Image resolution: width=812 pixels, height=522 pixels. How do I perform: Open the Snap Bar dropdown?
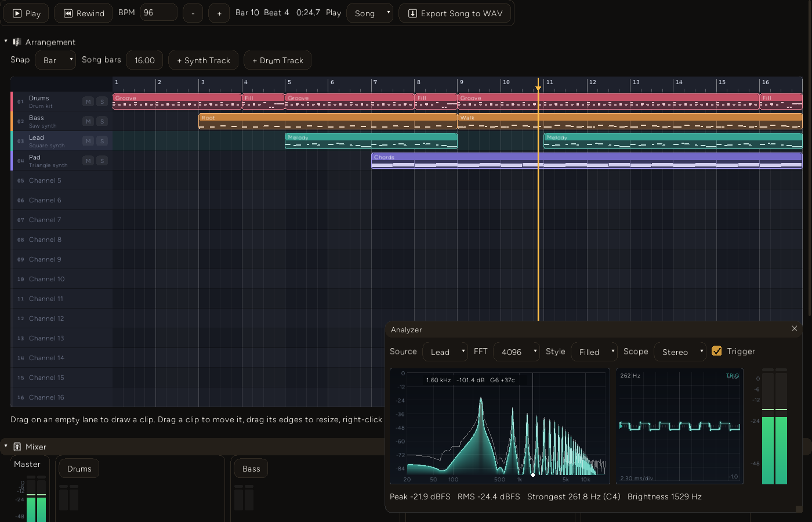[x=56, y=60]
